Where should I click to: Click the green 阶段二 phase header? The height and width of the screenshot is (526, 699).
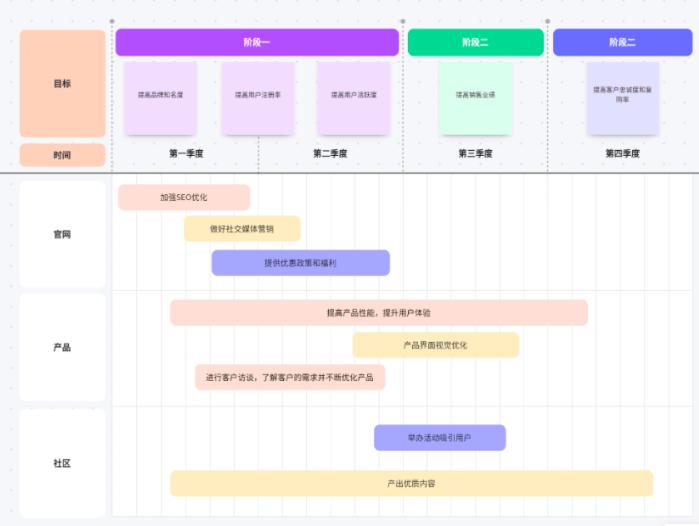tap(475, 42)
